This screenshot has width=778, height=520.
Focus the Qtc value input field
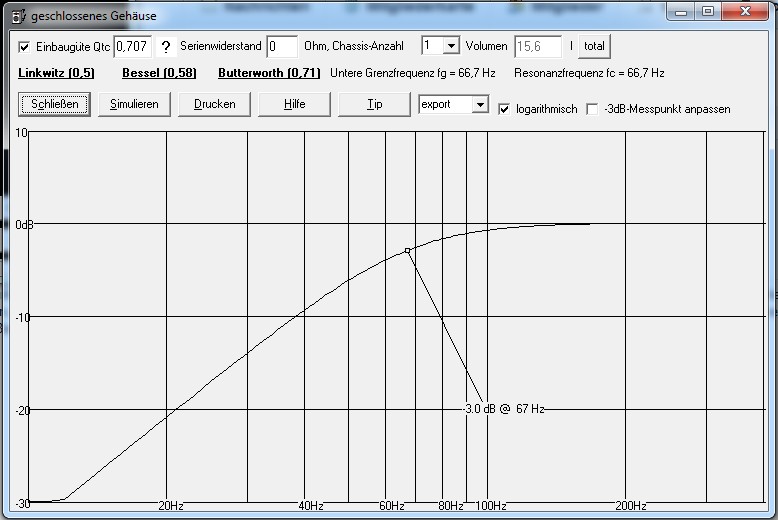(133, 46)
